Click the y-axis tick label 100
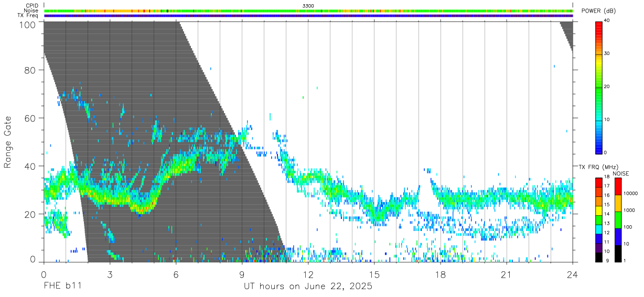This screenshot has height=297, width=644. point(27,24)
